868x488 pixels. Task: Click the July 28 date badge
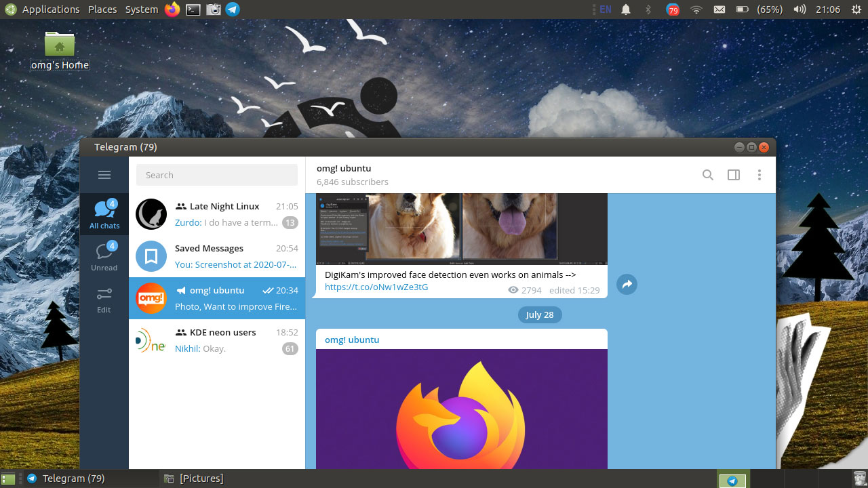(540, 314)
